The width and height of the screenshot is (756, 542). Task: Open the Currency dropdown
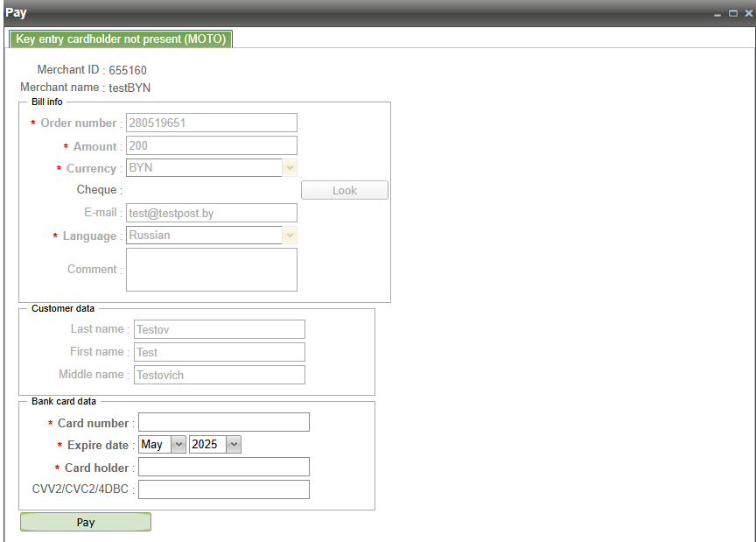coord(290,168)
